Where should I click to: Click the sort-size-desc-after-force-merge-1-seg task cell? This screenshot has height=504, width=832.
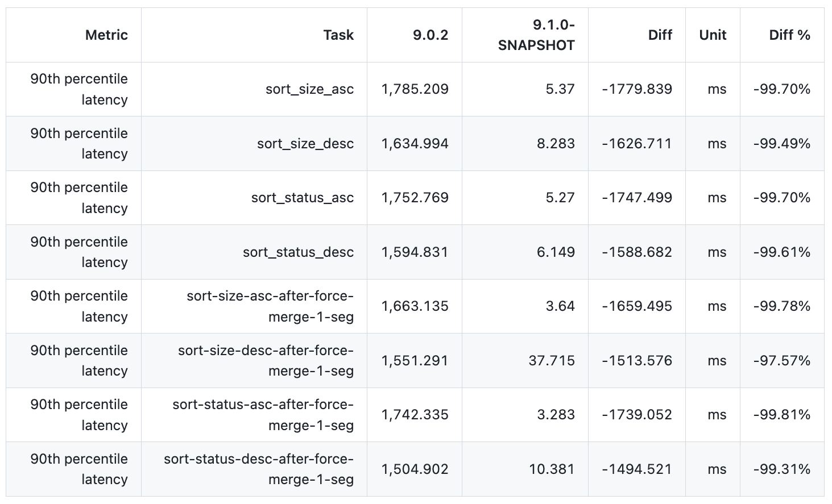[266, 361]
